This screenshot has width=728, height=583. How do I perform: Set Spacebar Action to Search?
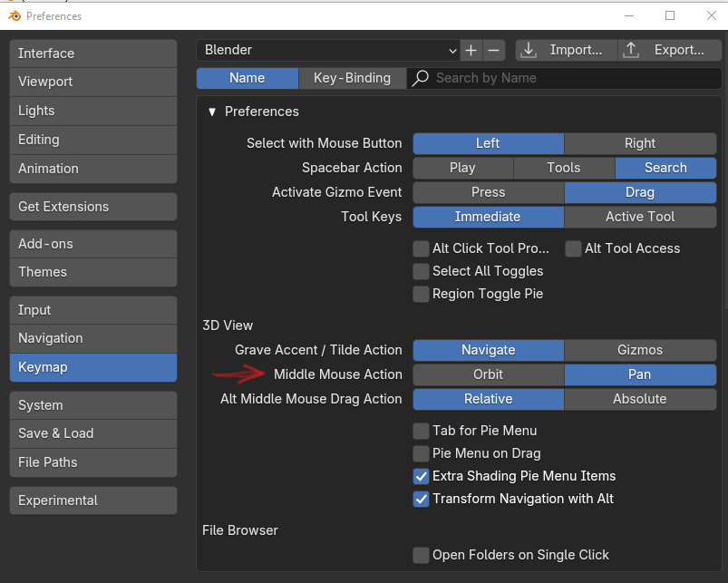pos(665,168)
